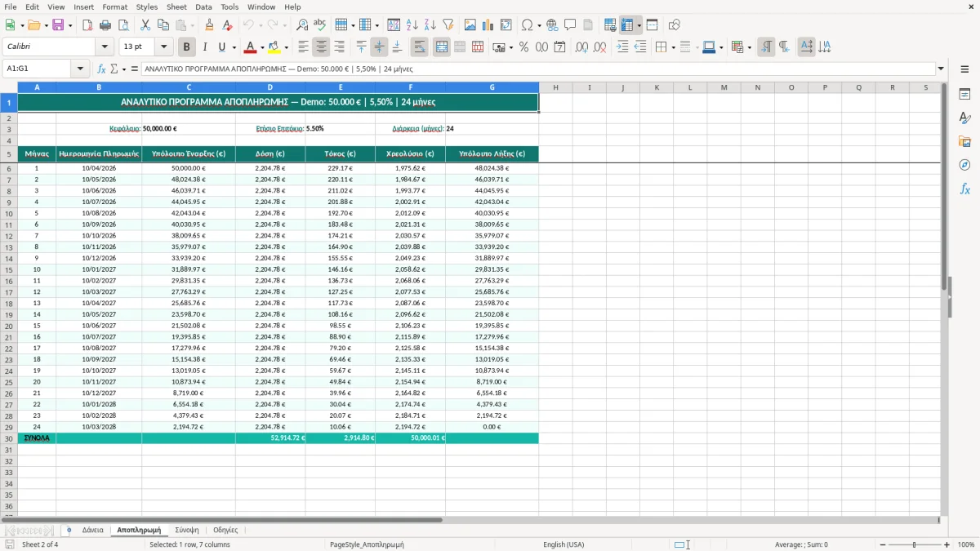Click the Insert Chart icon

click(x=488, y=25)
